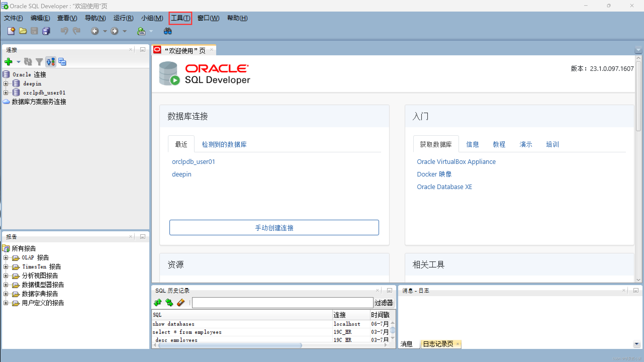This screenshot has width=644, height=362.
Task: Click the Filter funnel icon in Connections
Action: click(39, 62)
